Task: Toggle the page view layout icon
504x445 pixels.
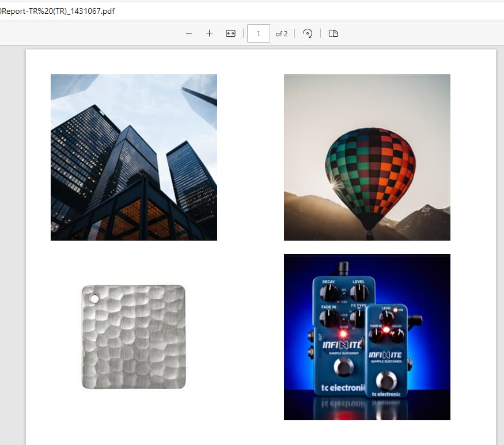Action: (334, 33)
